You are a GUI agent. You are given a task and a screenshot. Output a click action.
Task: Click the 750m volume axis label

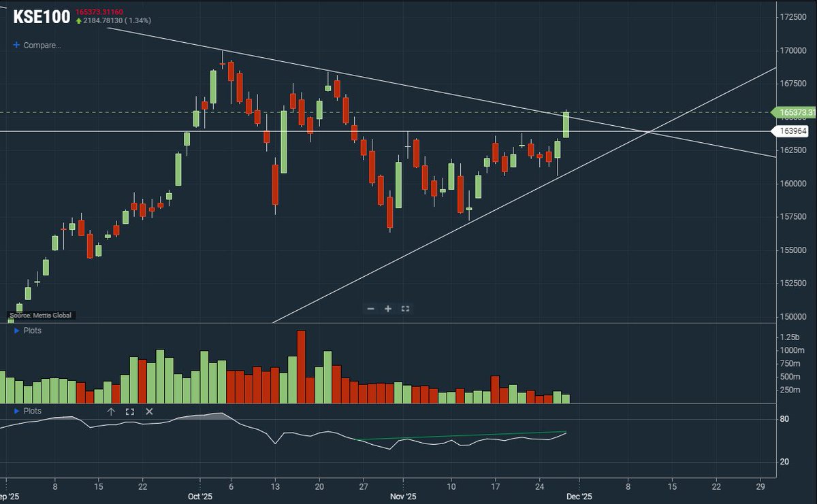click(x=790, y=363)
